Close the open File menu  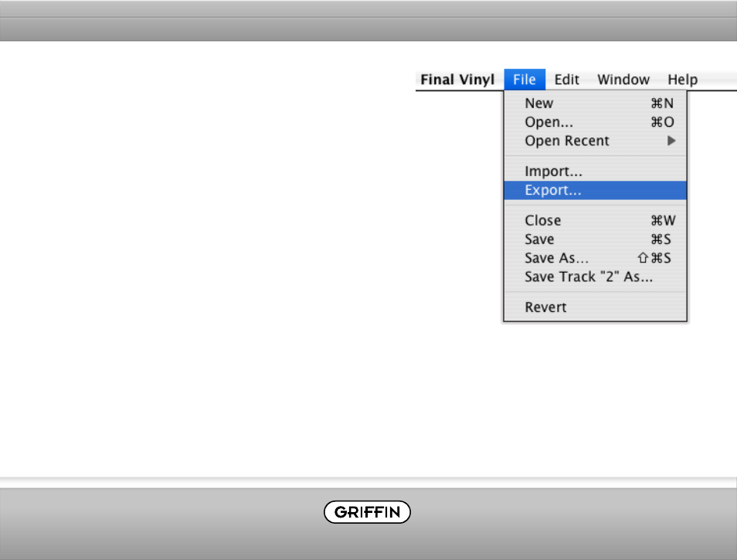525,80
